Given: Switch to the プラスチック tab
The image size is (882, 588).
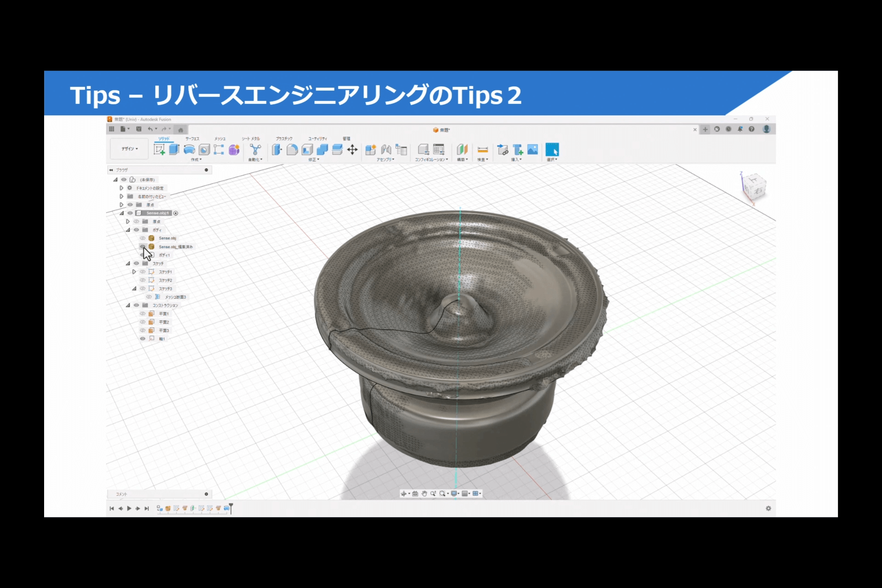Looking at the screenshot, I should tap(284, 139).
